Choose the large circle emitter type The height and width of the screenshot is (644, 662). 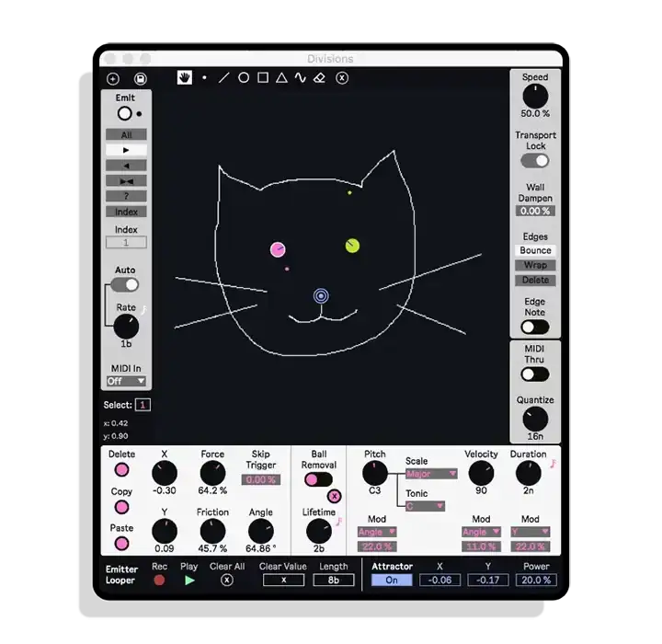(124, 114)
